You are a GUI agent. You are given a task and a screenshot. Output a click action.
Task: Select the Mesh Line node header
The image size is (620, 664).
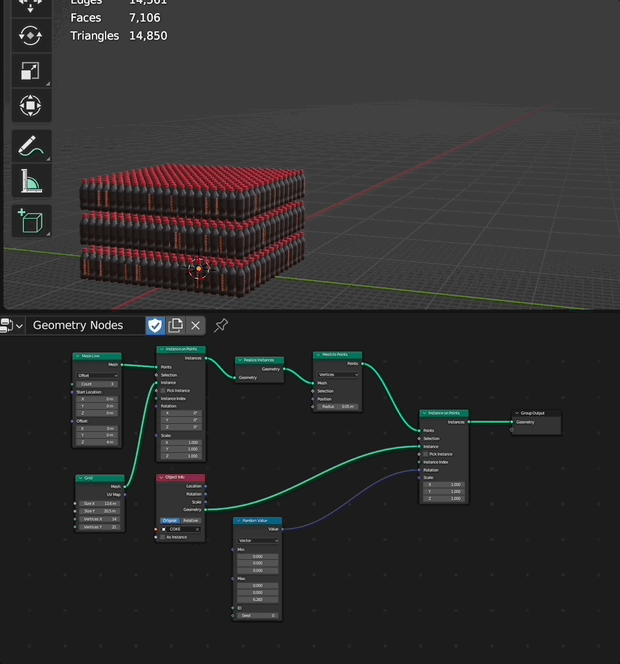coord(97,356)
